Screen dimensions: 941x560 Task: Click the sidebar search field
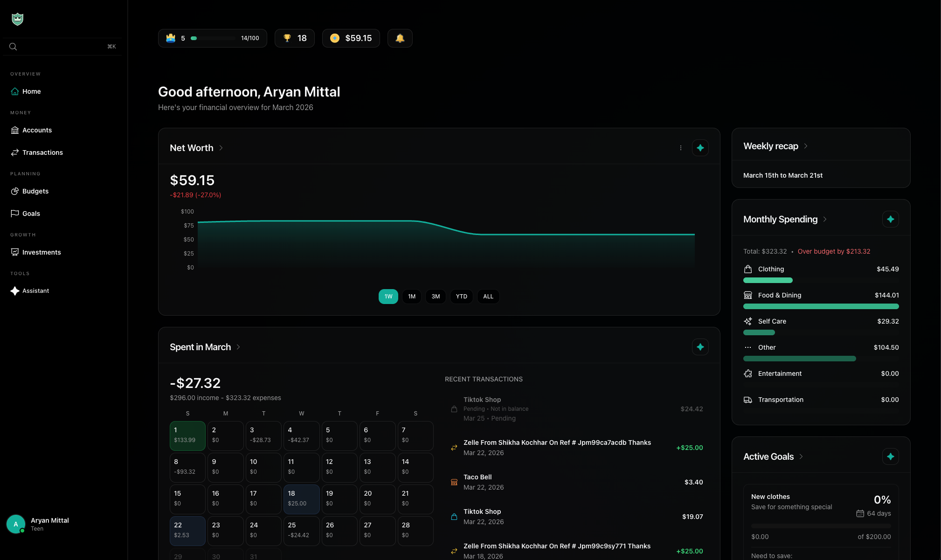click(58, 47)
